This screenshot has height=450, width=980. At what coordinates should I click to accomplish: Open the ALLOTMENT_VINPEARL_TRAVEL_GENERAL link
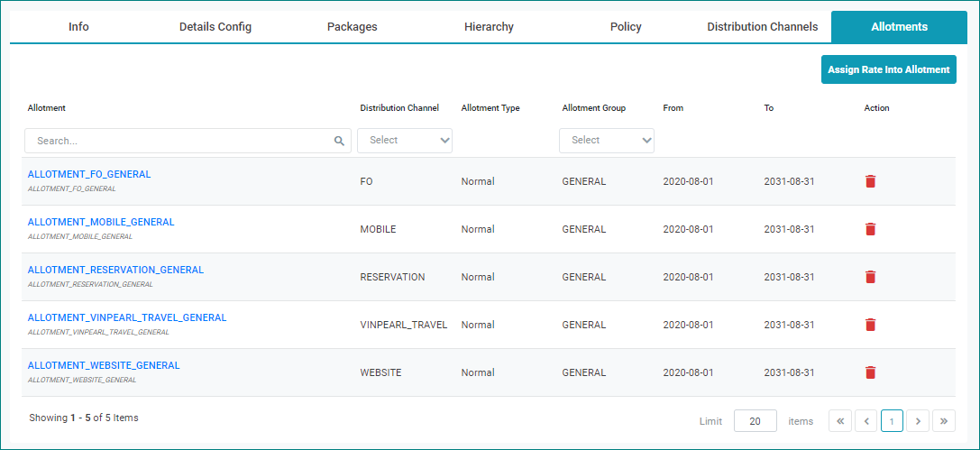127,317
